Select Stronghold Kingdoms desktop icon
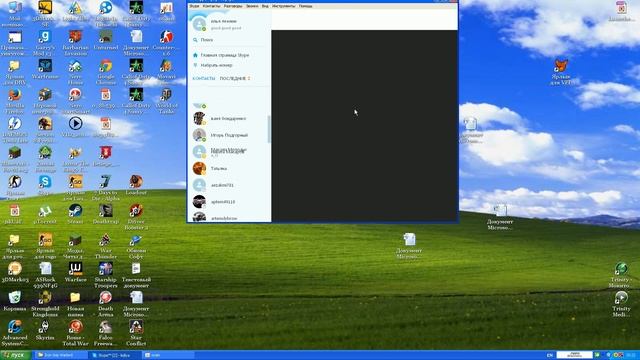Image resolution: width=640 pixels, height=360 pixels. click(x=45, y=304)
